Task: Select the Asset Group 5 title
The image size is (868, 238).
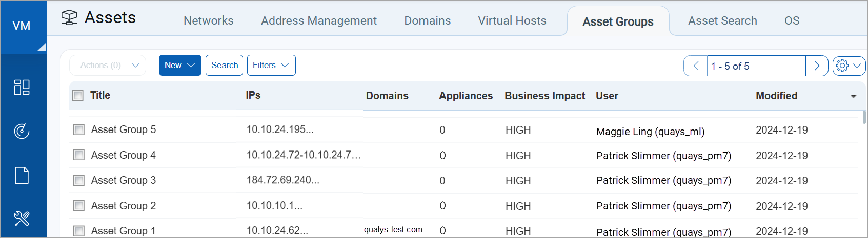Action: [124, 129]
